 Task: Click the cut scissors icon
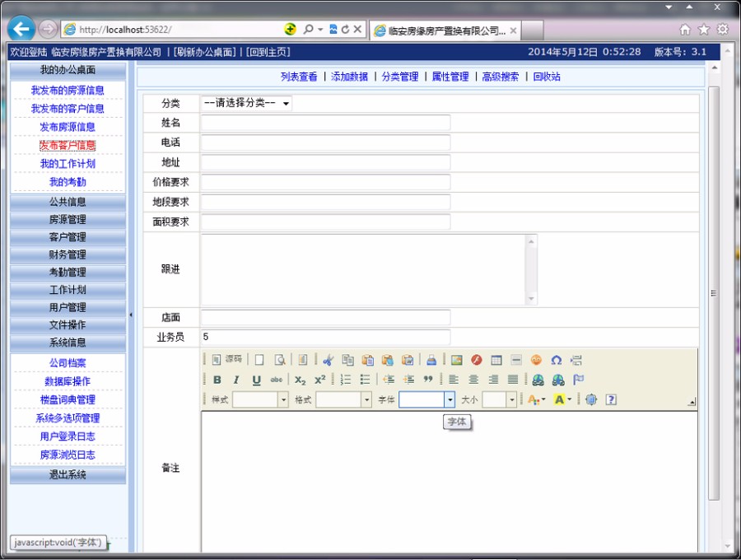328,360
